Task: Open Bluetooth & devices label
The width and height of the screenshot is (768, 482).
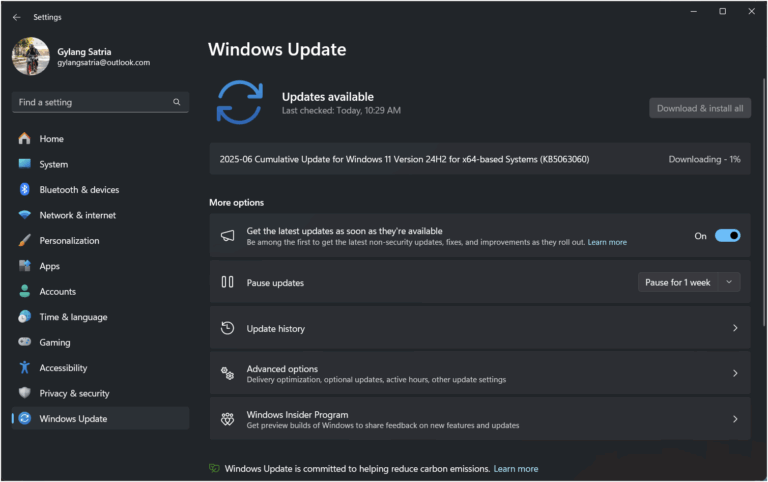Action: click(79, 190)
